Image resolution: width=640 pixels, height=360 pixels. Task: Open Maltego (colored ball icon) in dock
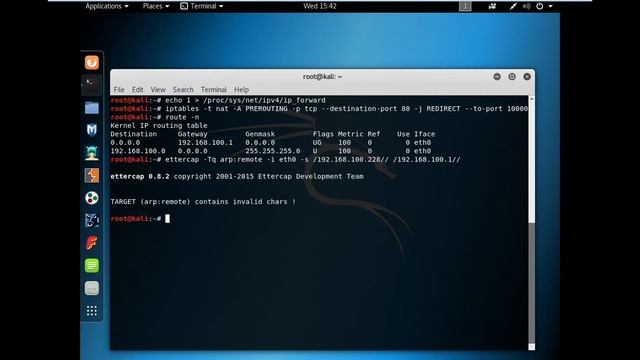(x=92, y=198)
